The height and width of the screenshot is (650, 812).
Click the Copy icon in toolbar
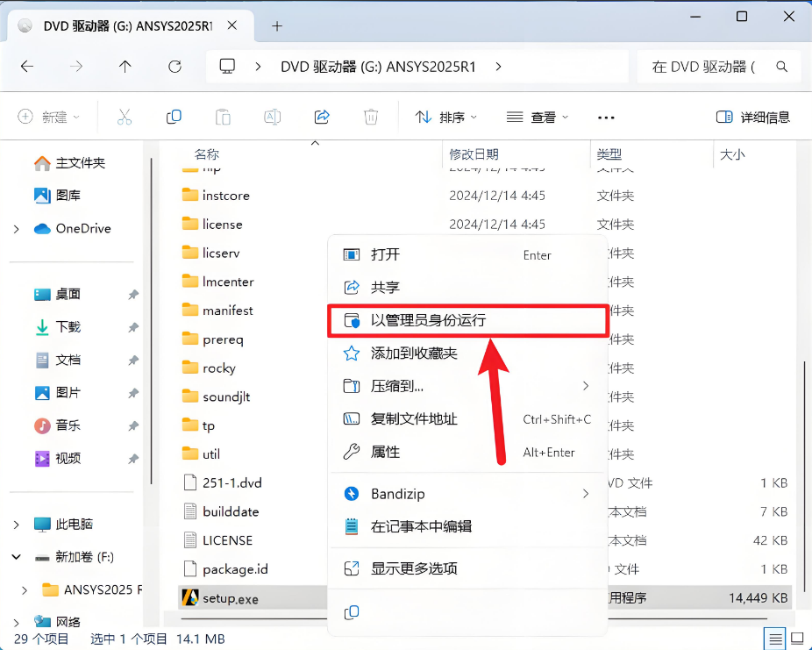174,117
